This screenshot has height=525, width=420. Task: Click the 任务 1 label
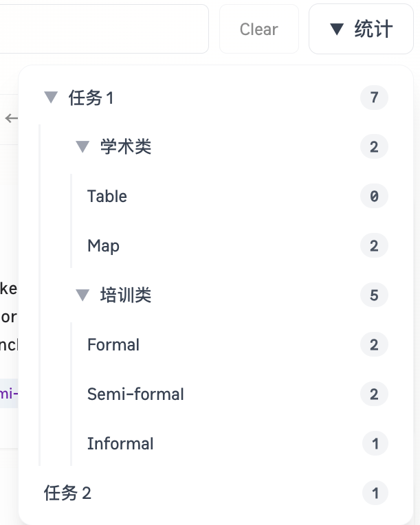tap(91, 98)
